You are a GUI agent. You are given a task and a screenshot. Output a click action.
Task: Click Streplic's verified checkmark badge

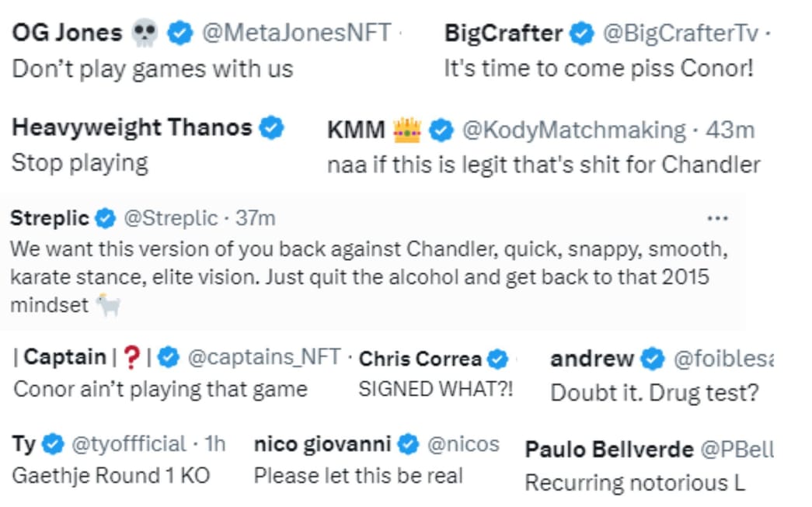105,218
